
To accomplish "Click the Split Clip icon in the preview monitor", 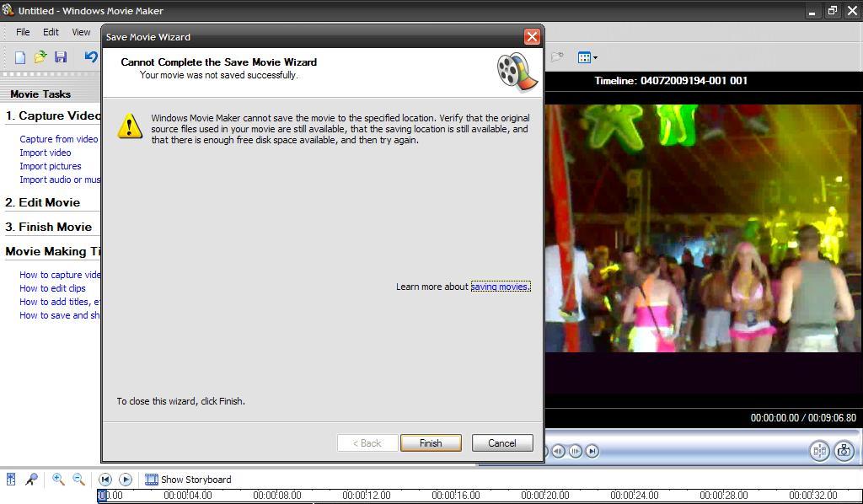I will pyautogui.click(x=819, y=451).
